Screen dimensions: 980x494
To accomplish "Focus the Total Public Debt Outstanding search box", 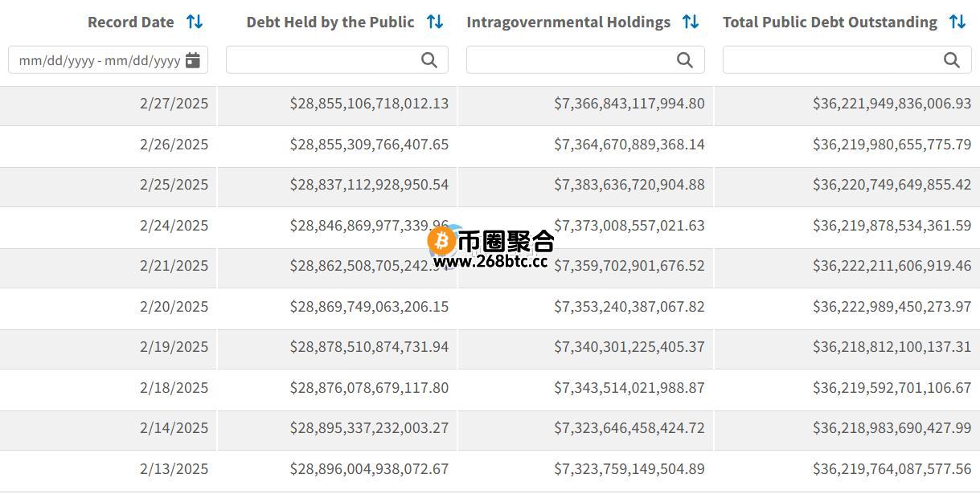I will [x=847, y=60].
